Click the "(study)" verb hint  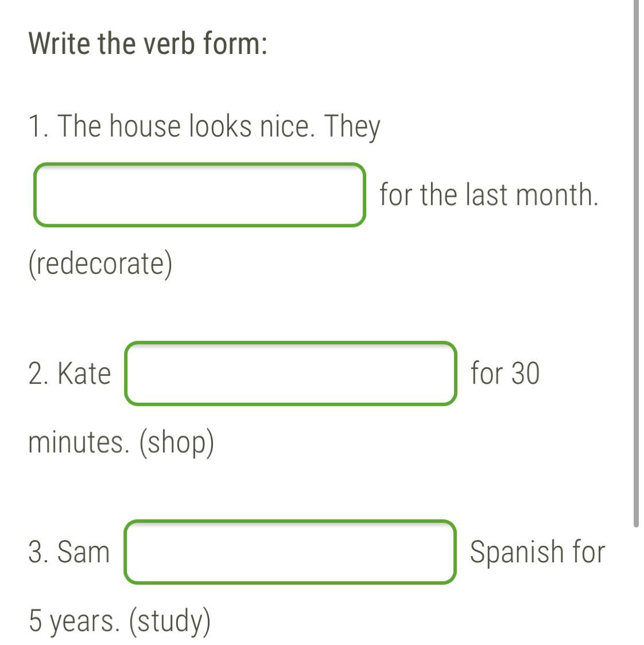(x=170, y=621)
